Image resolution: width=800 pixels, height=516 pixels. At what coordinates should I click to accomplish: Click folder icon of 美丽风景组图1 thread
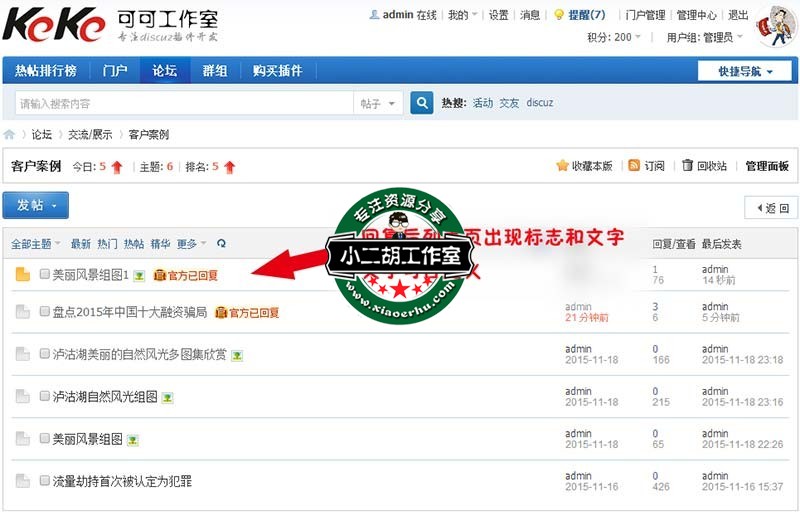tap(23, 275)
